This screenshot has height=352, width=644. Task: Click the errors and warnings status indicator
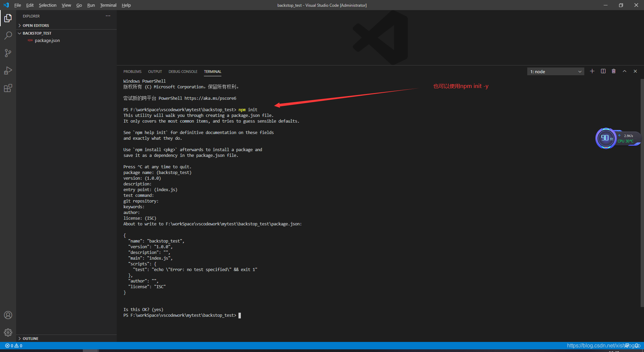14,346
